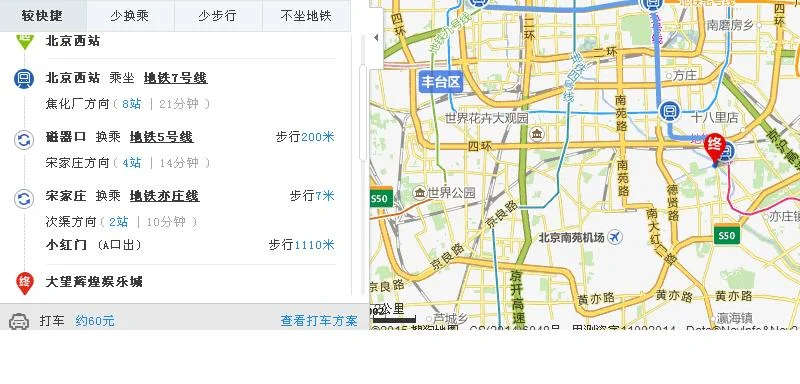This screenshot has height=384, width=800.
Task: Switch to the 少换乘 tab
Action: click(x=130, y=16)
